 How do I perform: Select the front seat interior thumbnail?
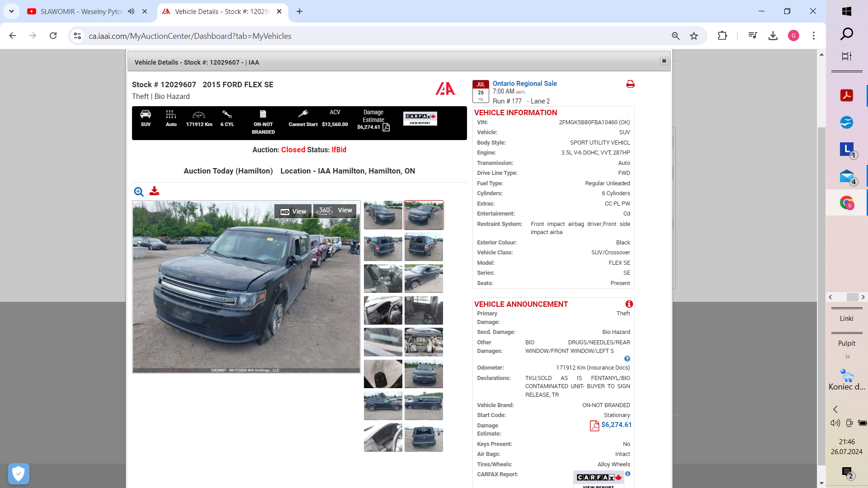click(x=383, y=279)
